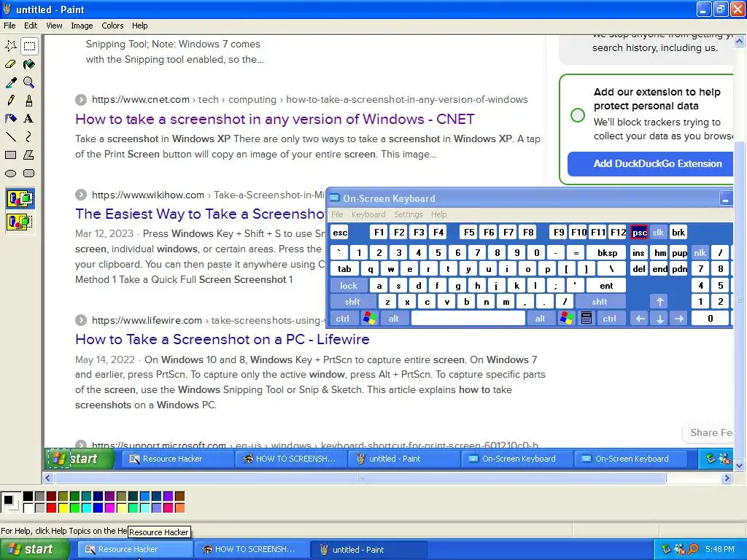Choose the Airbrush spray tool
This screenshot has height=560, width=747.
[11, 119]
